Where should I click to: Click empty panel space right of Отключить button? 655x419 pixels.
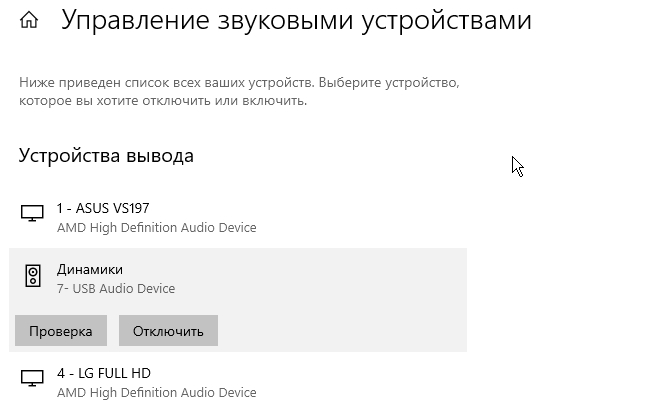pos(340,331)
